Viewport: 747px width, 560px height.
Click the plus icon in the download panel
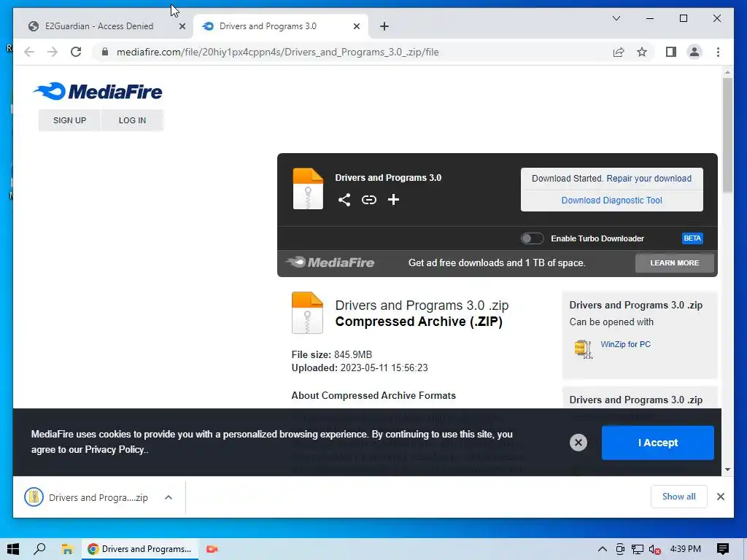[x=393, y=200]
